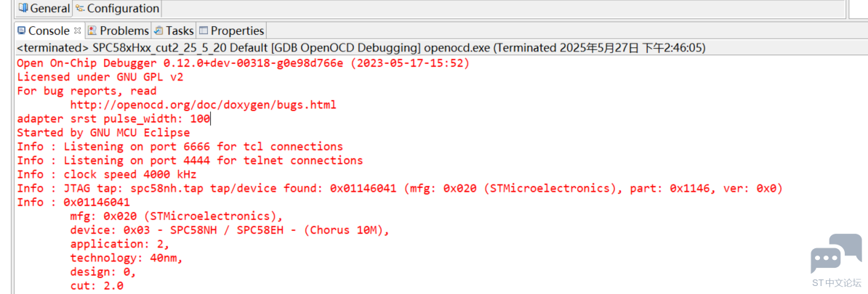868x294 pixels.
Task: Open the openocd.org bugs.html link
Action: (x=203, y=105)
